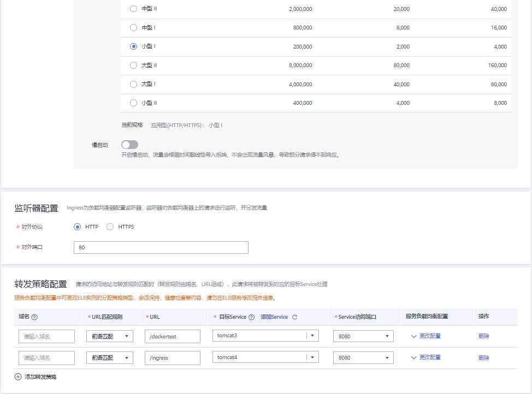The width and height of the screenshot is (532, 394).
Task: Click the 监听器配置 section heading
Action: (x=36, y=208)
